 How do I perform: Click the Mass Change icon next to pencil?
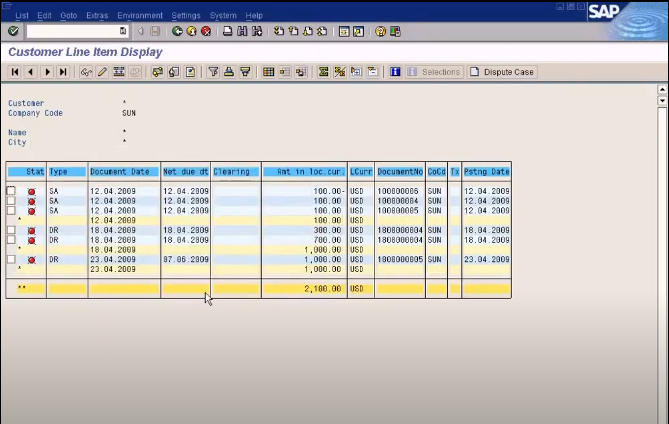tap(119, 72)
